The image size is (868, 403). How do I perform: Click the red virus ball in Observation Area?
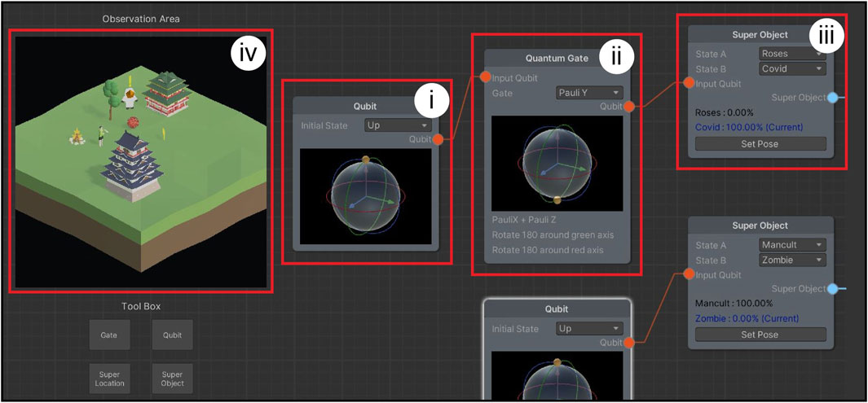coord(133,122)
